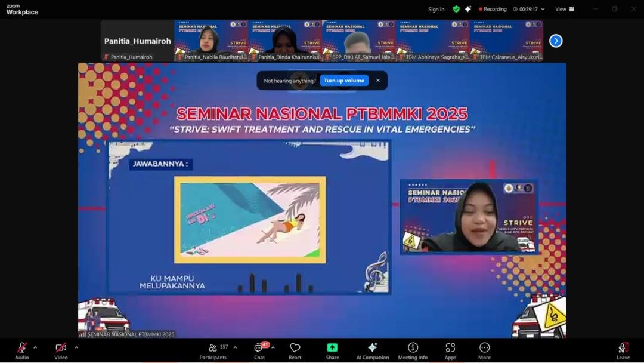Click Turn up volume button
This screenshot has width=644, height=363.
(x=344, y=81)
